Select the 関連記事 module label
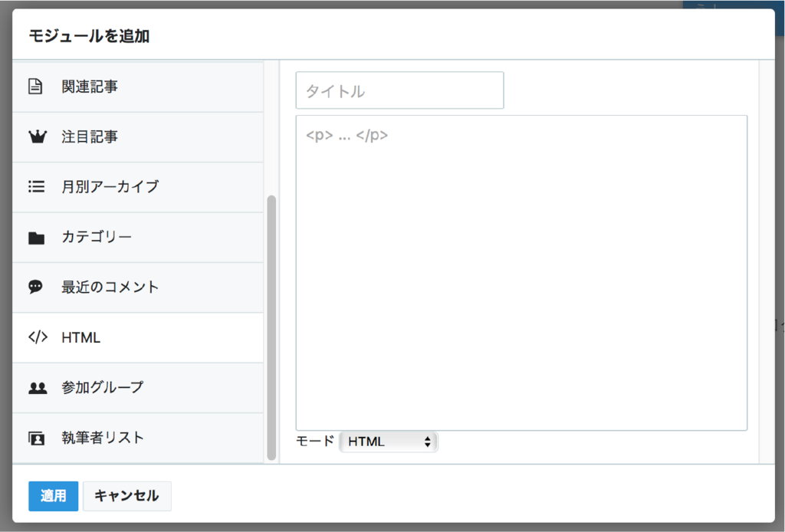The height and width of the screenshot is (532, 785). [x=90, y=87]
